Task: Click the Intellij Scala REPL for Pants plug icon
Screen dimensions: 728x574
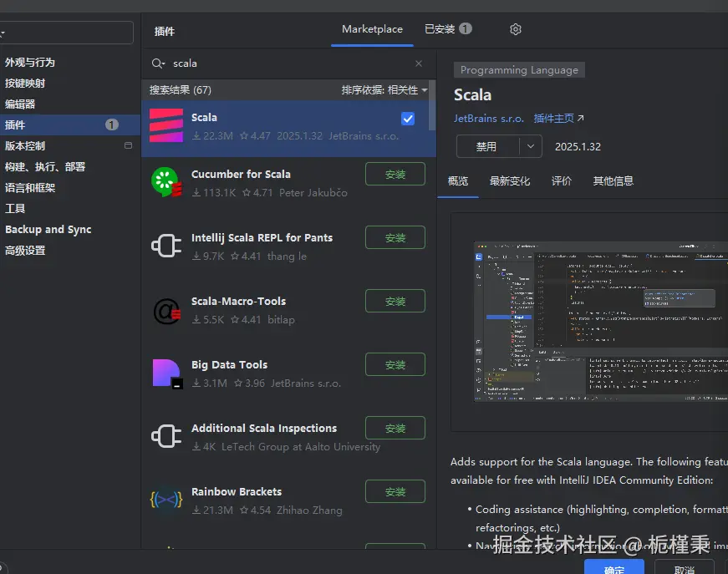Action: 165,245
